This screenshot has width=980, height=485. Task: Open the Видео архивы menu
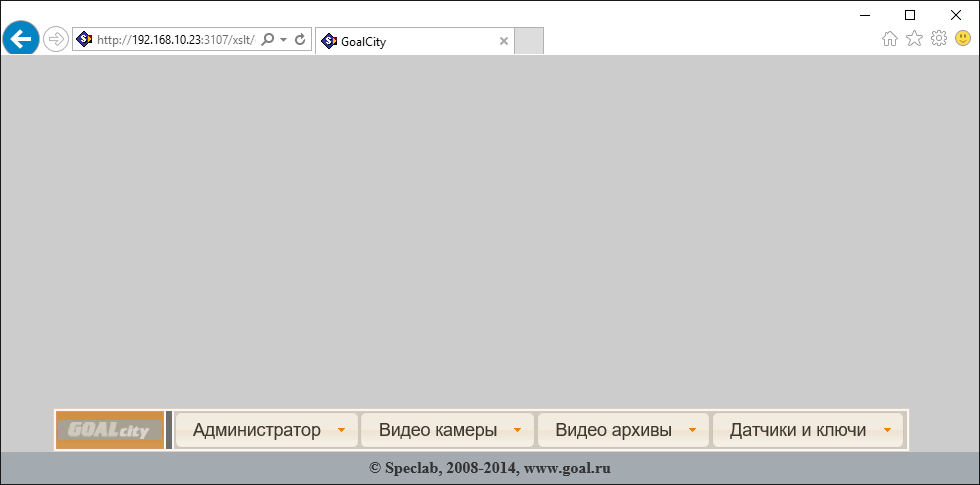click(x=623, y=430)
